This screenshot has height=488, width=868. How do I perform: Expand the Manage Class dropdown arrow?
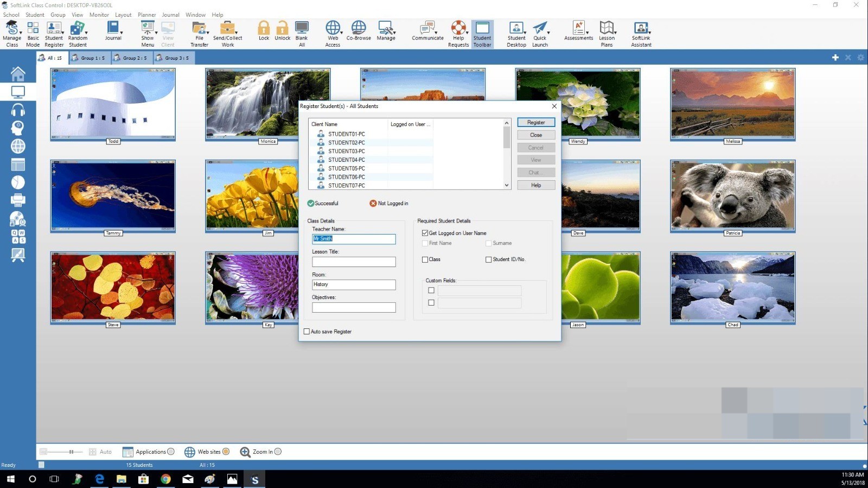(x=21, y=33)
